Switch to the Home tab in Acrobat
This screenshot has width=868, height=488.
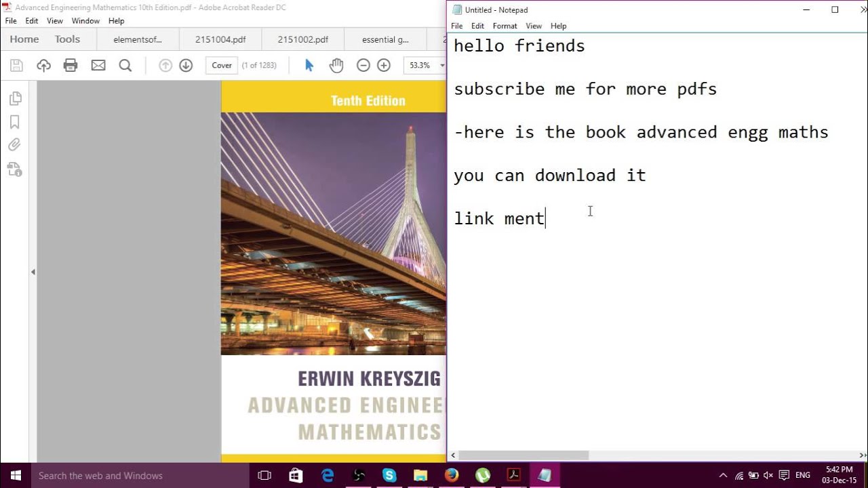click(24, 39)
